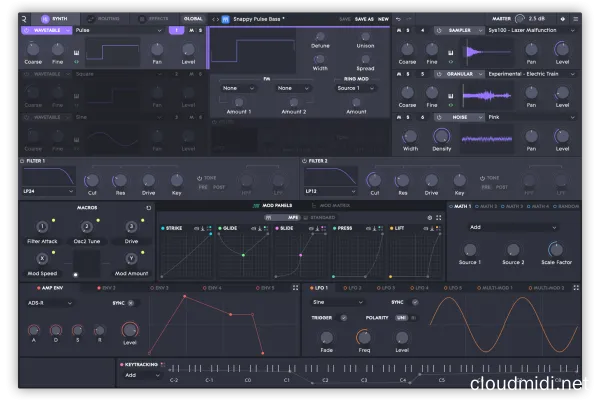The width and height of the screenshot is (600, 401).
Task: Open the Math 1 Add operation dropdown
Action: (510, 227)
